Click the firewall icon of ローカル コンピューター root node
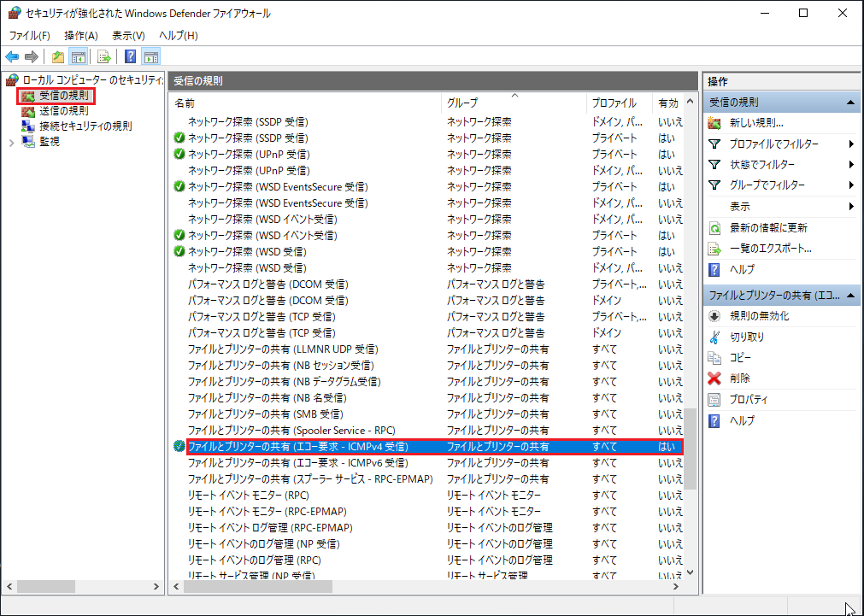 point(12,80)
